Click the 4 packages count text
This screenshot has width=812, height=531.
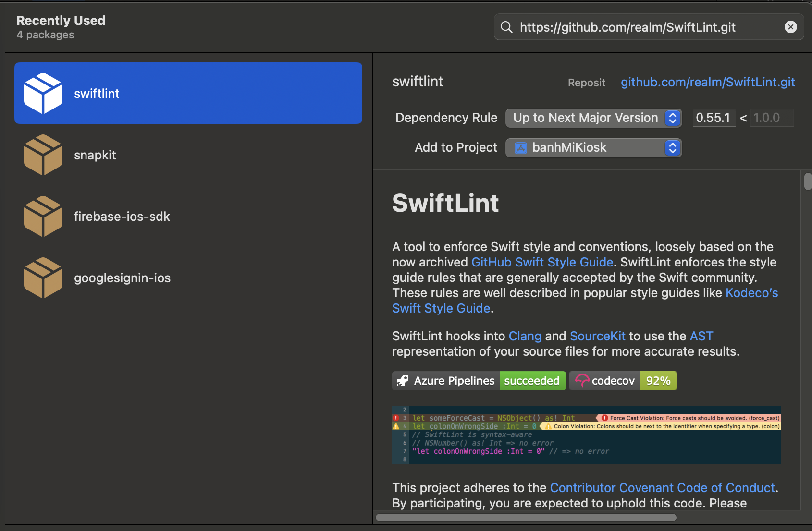[45, 35]
